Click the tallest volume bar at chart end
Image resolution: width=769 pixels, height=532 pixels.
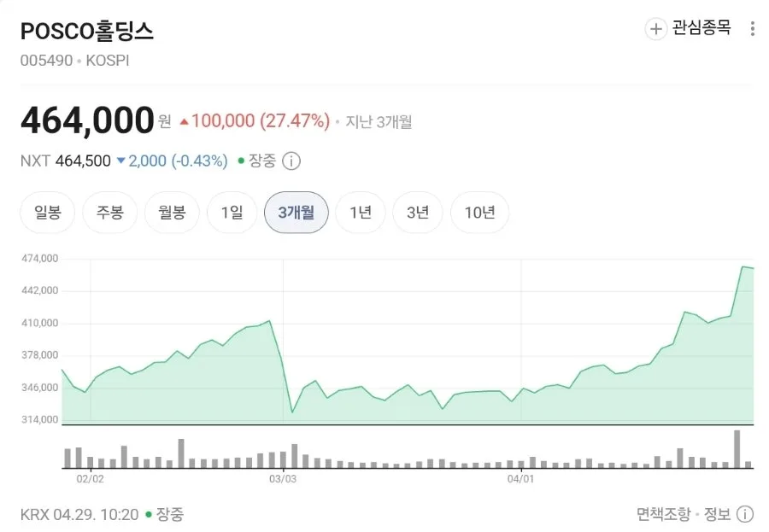coord(737,449)
